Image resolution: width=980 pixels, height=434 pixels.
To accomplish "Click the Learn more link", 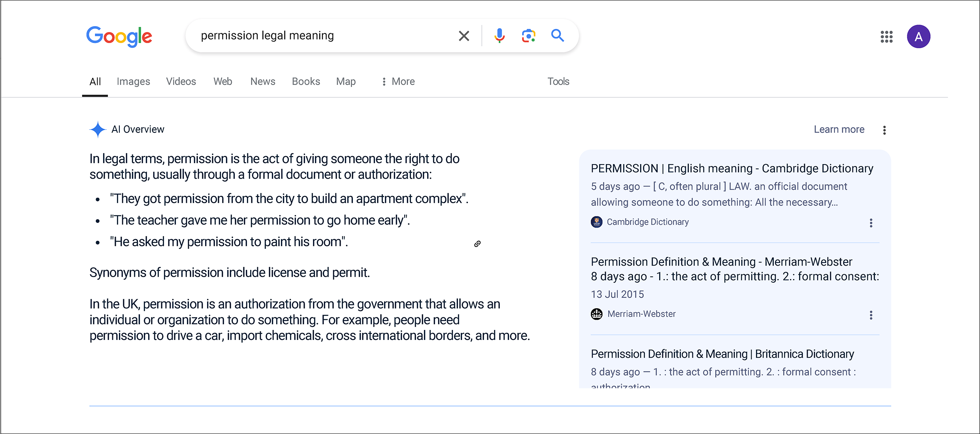I will (839, 129).
